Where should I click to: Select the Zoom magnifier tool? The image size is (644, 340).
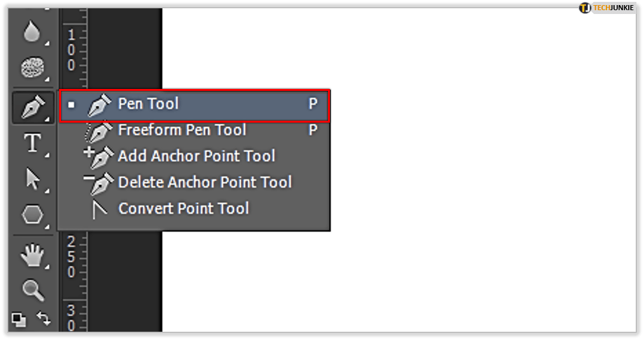(x=32, y=290)
